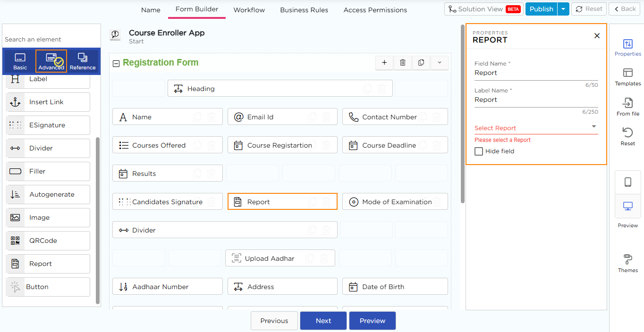644x332 pixels.
Task: Click the From file import icon
Action: click(627, 103)
